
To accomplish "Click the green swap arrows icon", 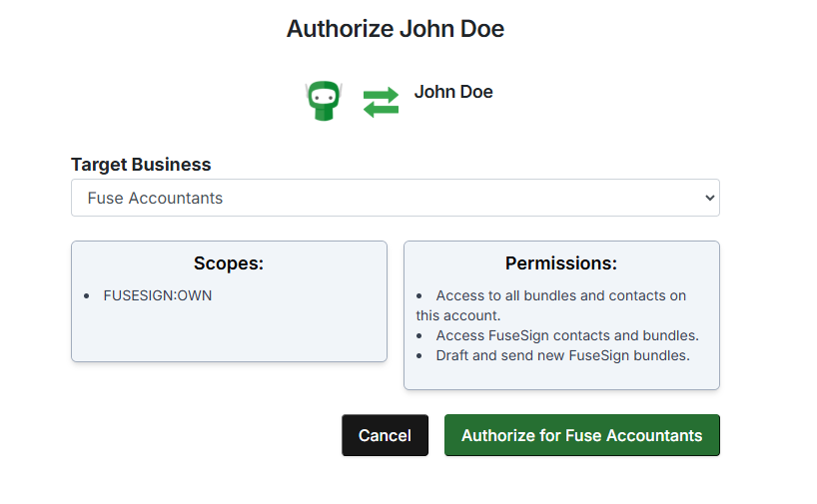I will [381, 103].
